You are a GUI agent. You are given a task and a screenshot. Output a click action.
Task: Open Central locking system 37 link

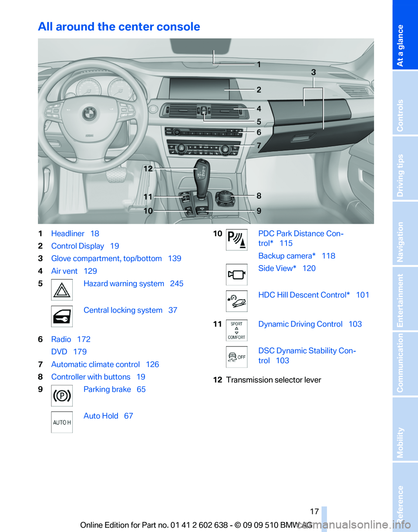(x=130, y=310)
